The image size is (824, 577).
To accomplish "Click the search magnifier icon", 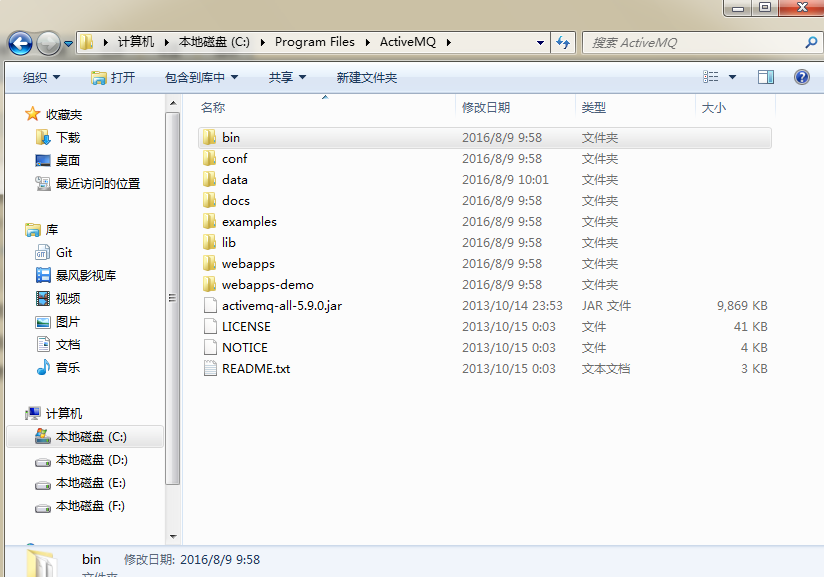I will point(811,42).
